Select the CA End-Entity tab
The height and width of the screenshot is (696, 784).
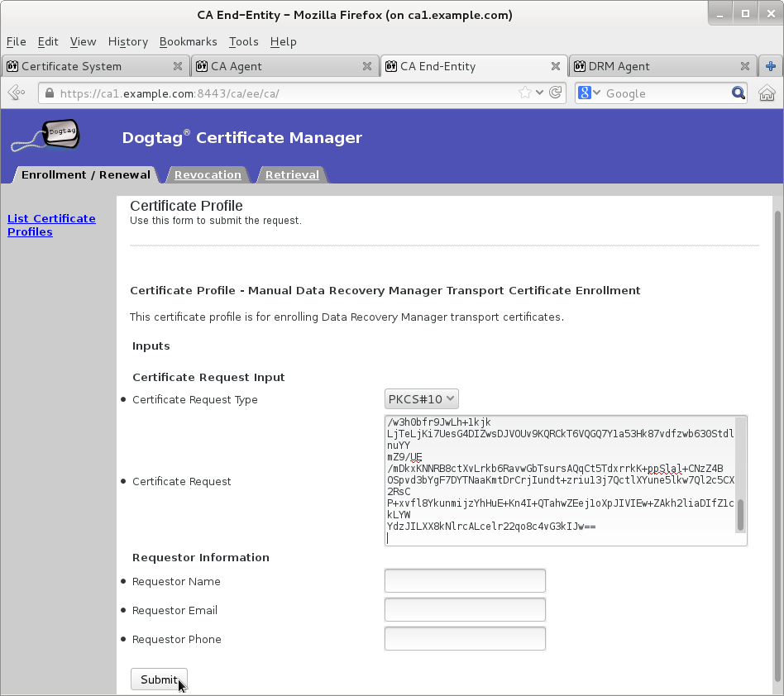474,66
